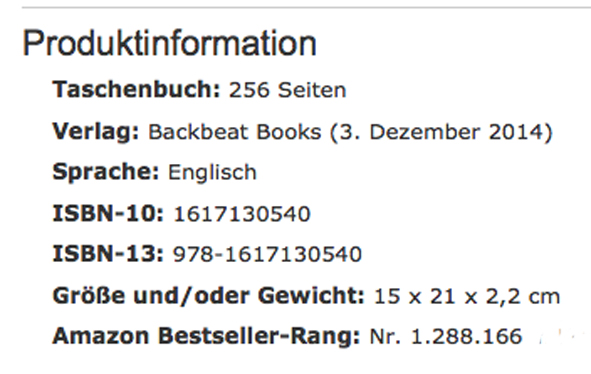Screen dimensions: 591x374
Task: Click the 256 Seiten page count
Action: 288,90
